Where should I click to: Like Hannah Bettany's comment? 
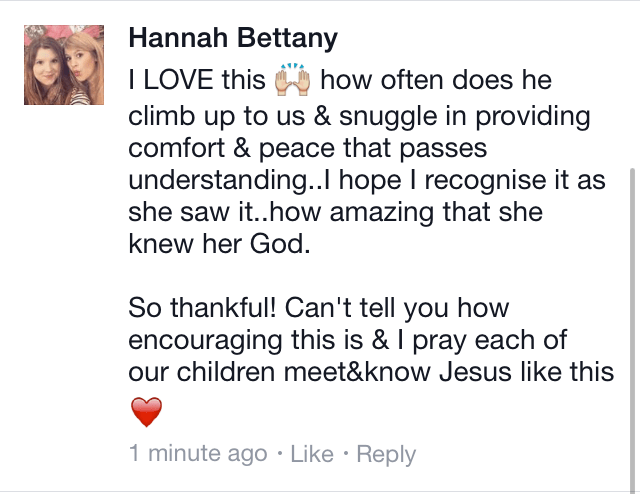[312, 454]
